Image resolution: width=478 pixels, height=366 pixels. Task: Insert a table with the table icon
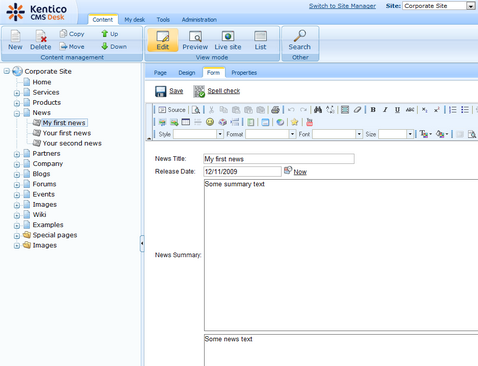186,122
